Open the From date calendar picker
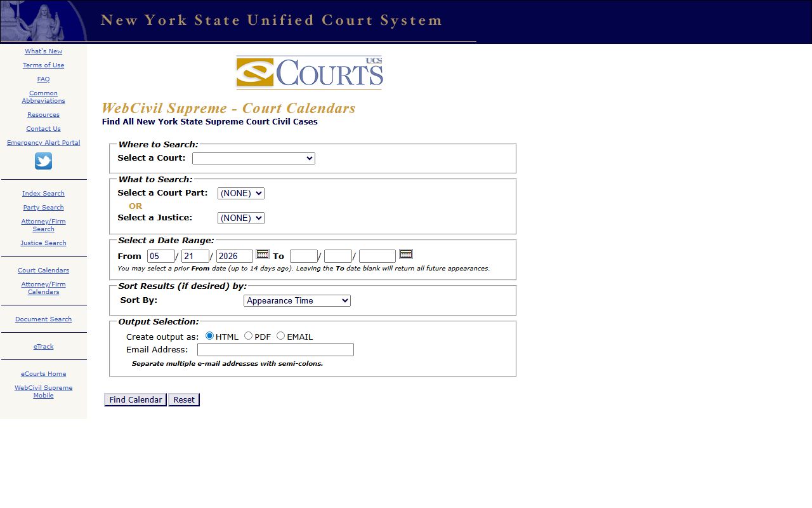The height and width of the screenshot is (508, 812). point(263,254)
